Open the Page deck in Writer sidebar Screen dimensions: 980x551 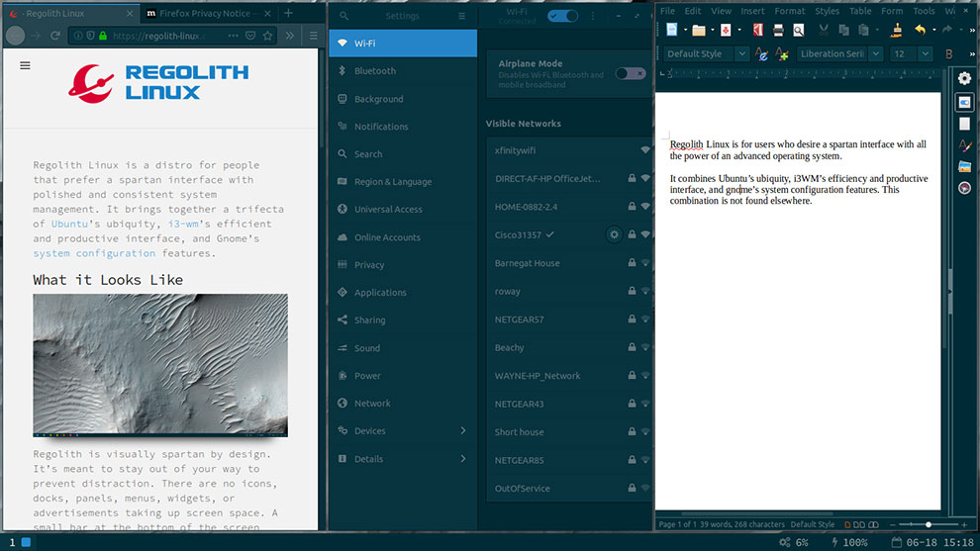coord(964,124)
